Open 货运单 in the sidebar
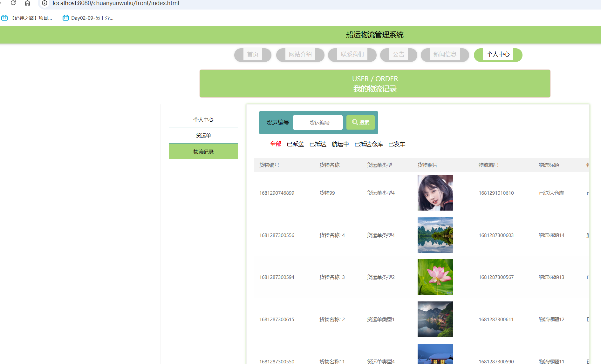 point(203,135)
